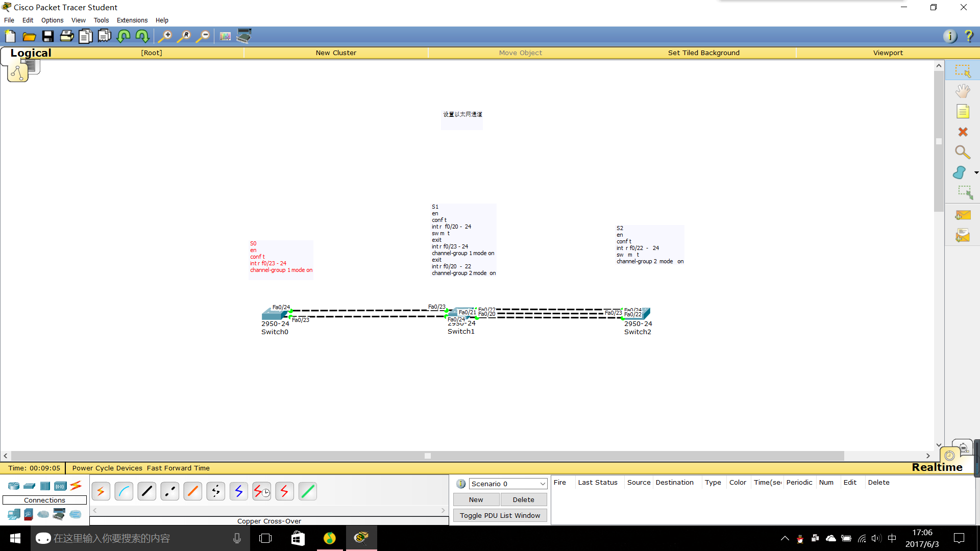The height and width of the screenshot is (551, 980).
Task: Select automatic connection type lightning
Action: (x=101, y=491)
